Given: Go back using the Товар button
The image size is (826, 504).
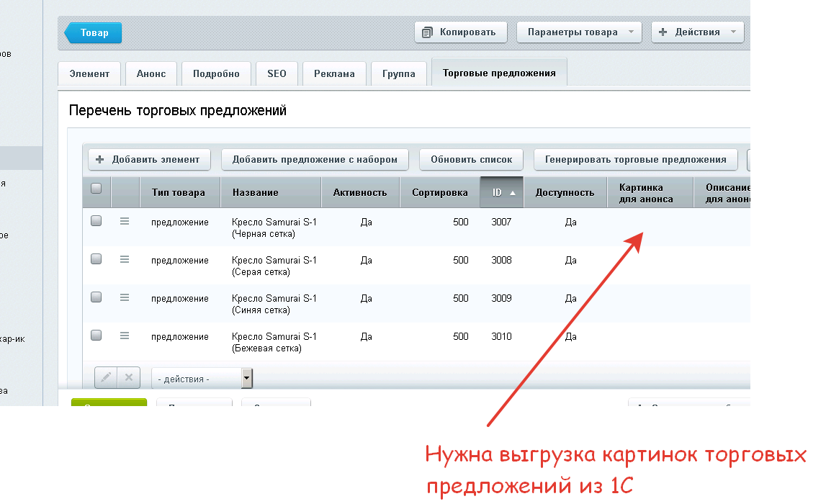Looking at the screenshot, I should click(94, 33).
